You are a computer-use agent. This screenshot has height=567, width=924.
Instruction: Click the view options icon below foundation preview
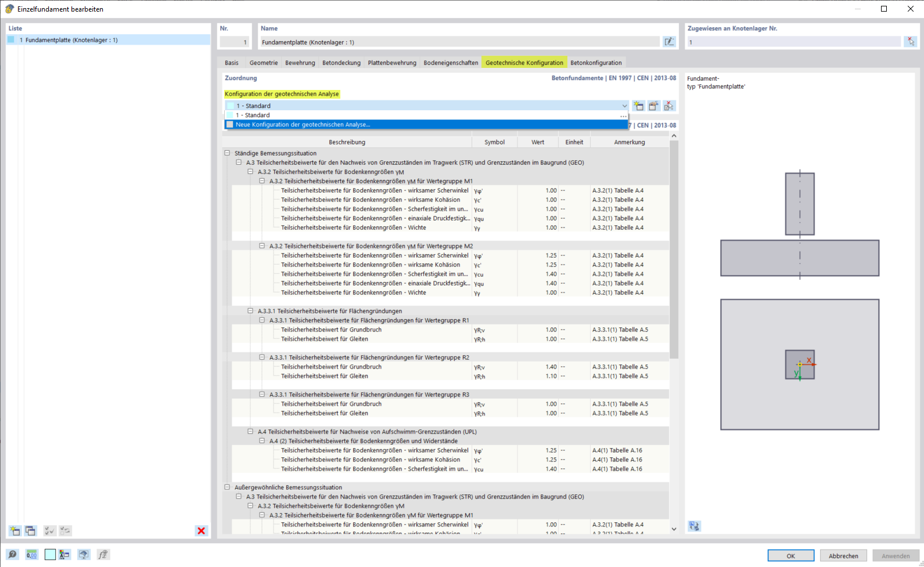tap(694, 526)
